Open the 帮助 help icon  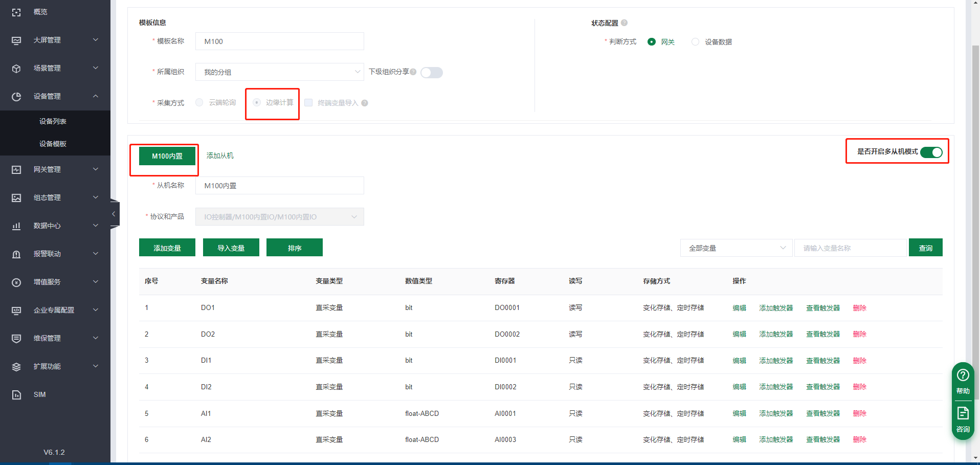tap(963, 375)
